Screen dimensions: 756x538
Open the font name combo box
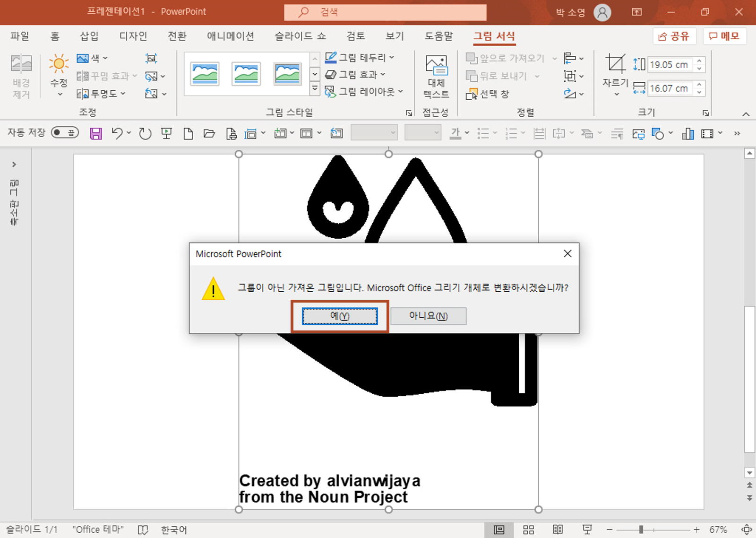374,133
